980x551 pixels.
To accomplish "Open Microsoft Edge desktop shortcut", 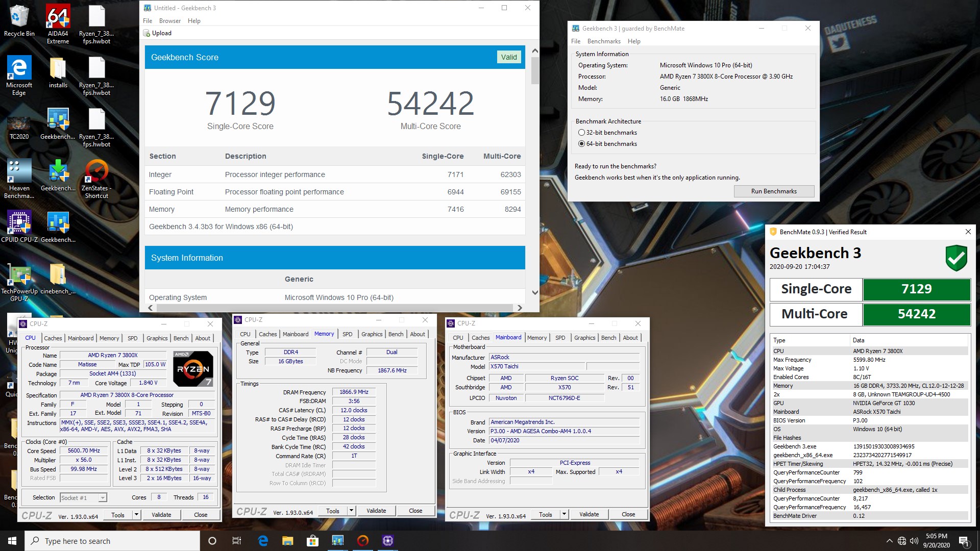I will [19, 75].
